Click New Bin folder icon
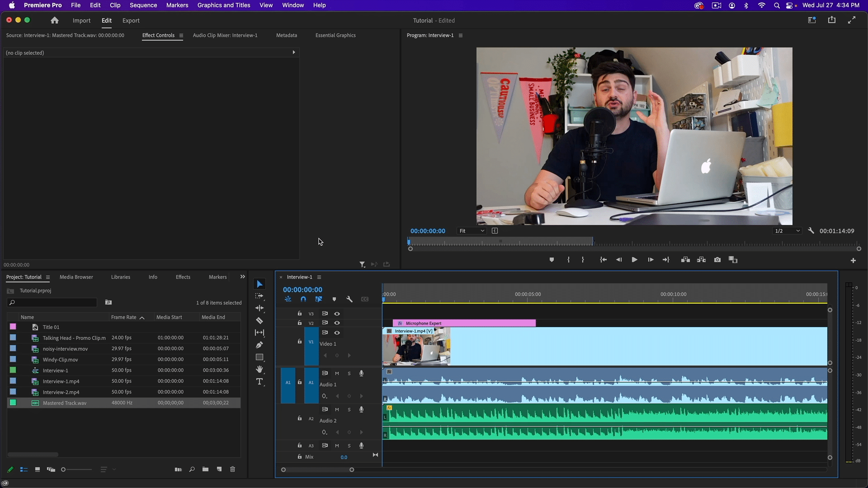The image size is (868, 488). pos(205,469)
